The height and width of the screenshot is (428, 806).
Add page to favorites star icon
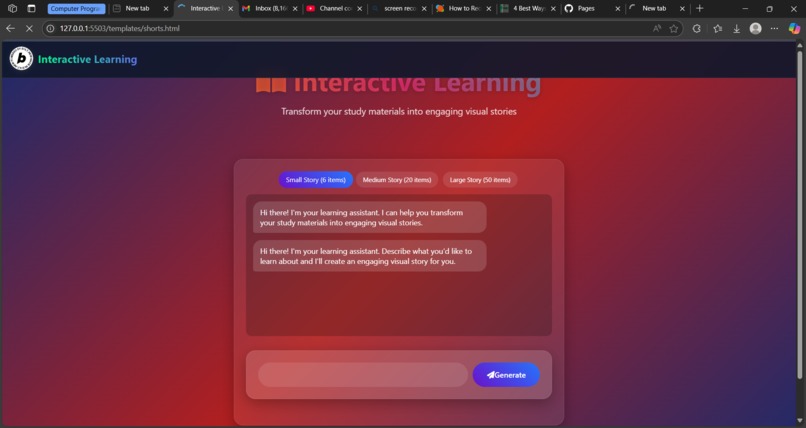(674, 28)
